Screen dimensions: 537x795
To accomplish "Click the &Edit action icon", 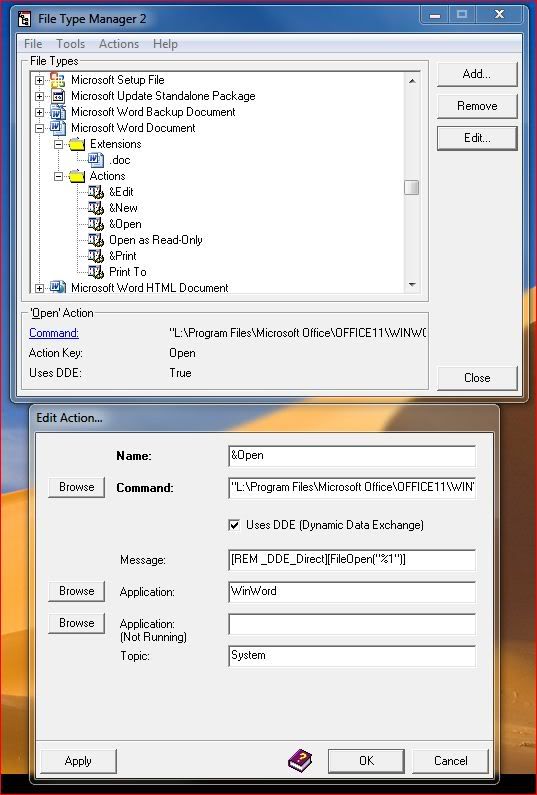I will [x=96, y=192].
